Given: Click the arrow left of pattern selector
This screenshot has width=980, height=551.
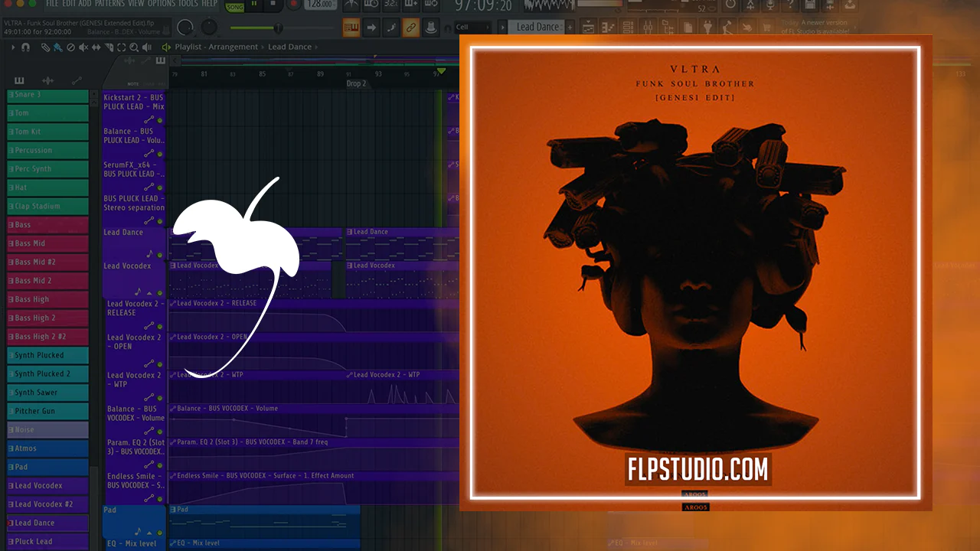Looking at the screenshot, I should [x=502, y=28].
